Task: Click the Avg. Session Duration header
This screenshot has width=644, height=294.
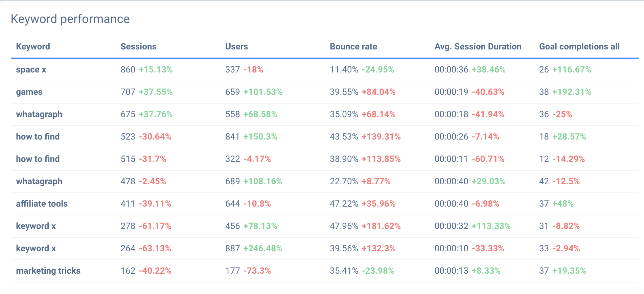Action: coord(478,46)
